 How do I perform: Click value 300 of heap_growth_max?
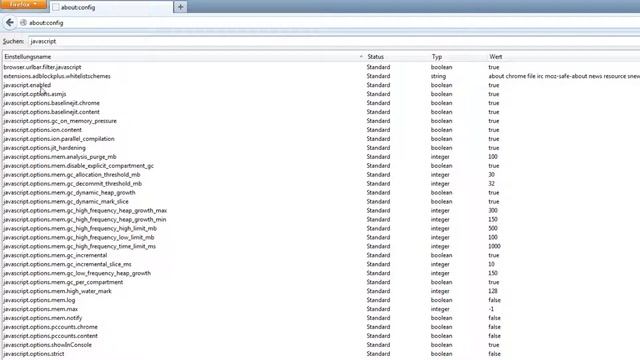(x=493, y=211)
